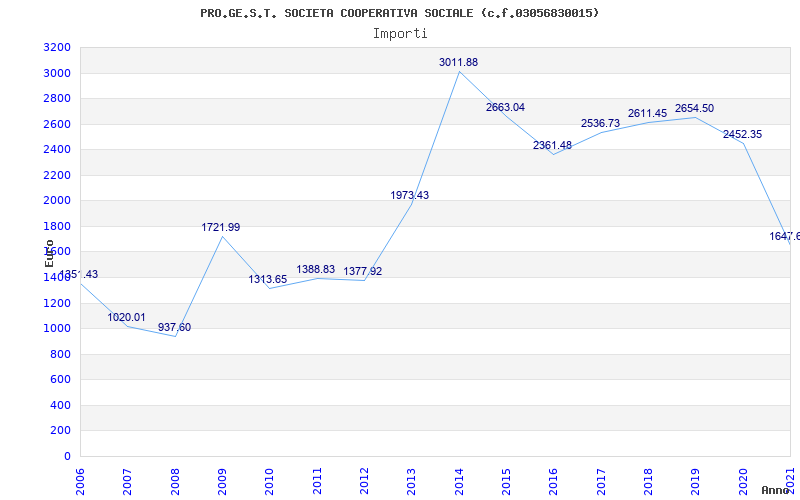Viewport: 800px width, 500px height.
Task: Click the 2012 x-axis year label
Action: (x=364, y=482)
